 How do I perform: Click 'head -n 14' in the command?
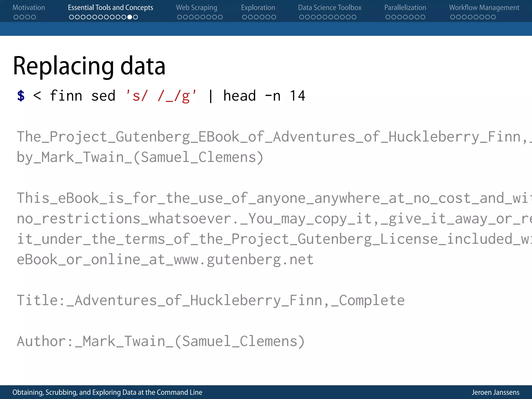tap(264, 96)
